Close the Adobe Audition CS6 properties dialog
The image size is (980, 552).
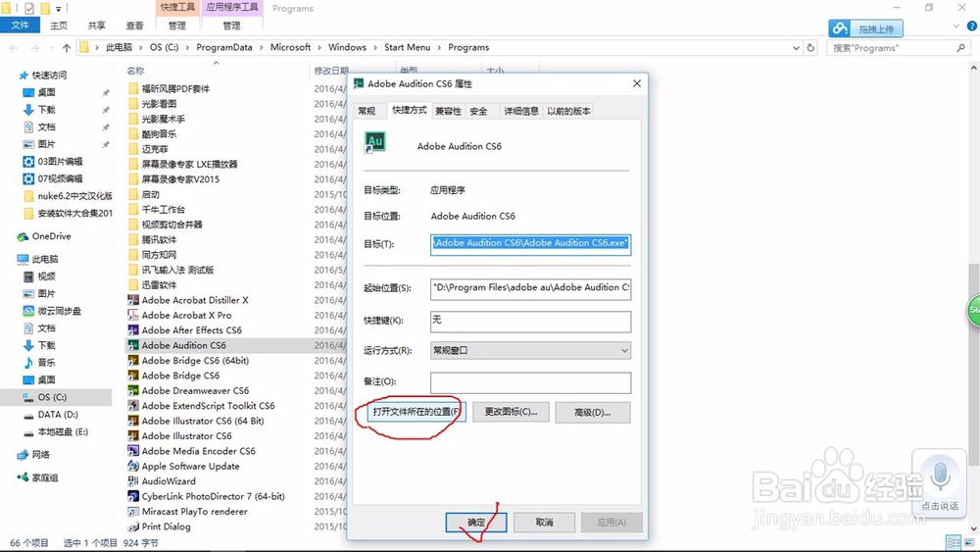[x=637, y=83]
